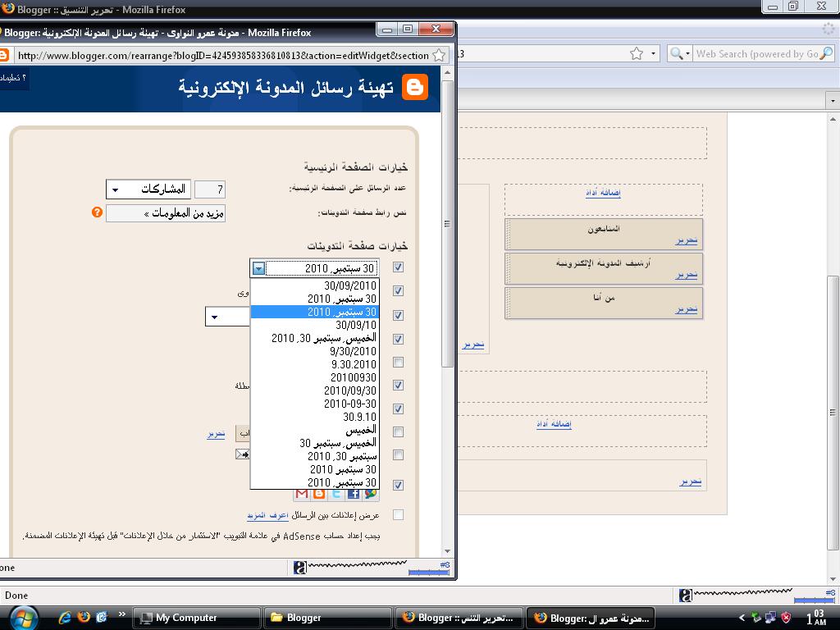Open the 'المشاركات' dropdown
The width and height of the screenshot is (840, 630).
pos(148,189)
